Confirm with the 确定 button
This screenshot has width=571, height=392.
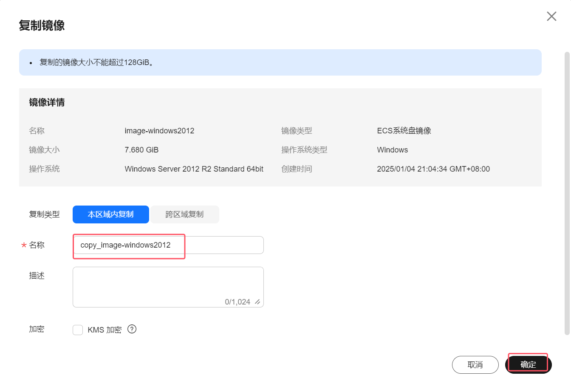coord(529,364)
